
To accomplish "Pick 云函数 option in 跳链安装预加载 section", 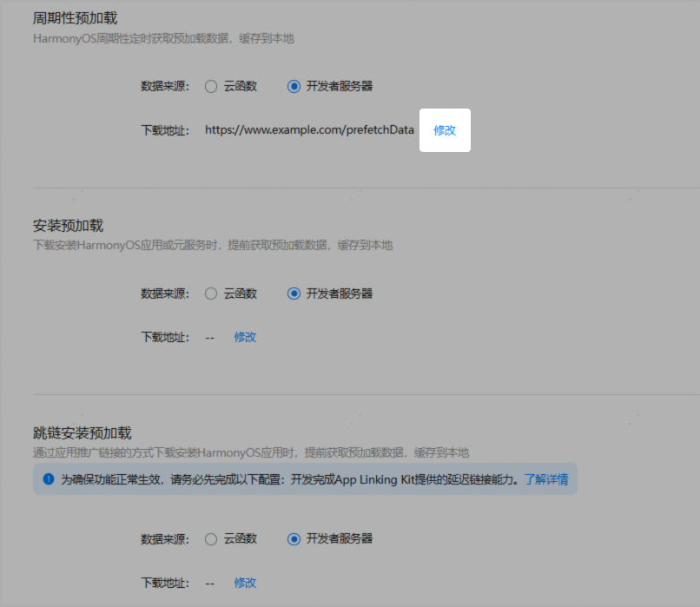I will [211, 538].
